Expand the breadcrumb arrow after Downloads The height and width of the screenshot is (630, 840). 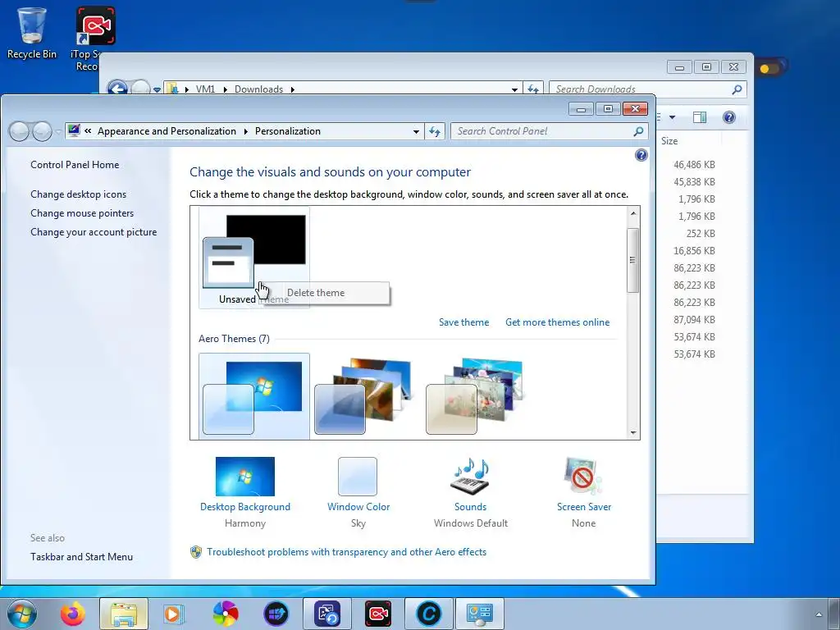click(x=293, y=89)
